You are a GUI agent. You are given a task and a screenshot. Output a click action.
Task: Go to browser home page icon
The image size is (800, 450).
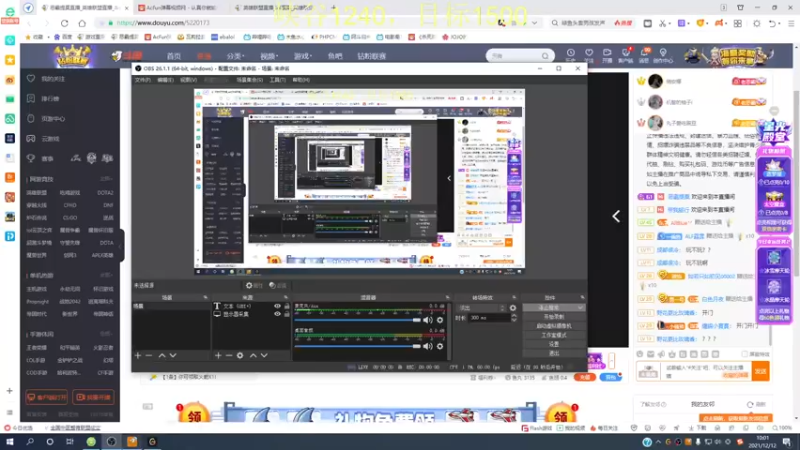coord(82,23)
